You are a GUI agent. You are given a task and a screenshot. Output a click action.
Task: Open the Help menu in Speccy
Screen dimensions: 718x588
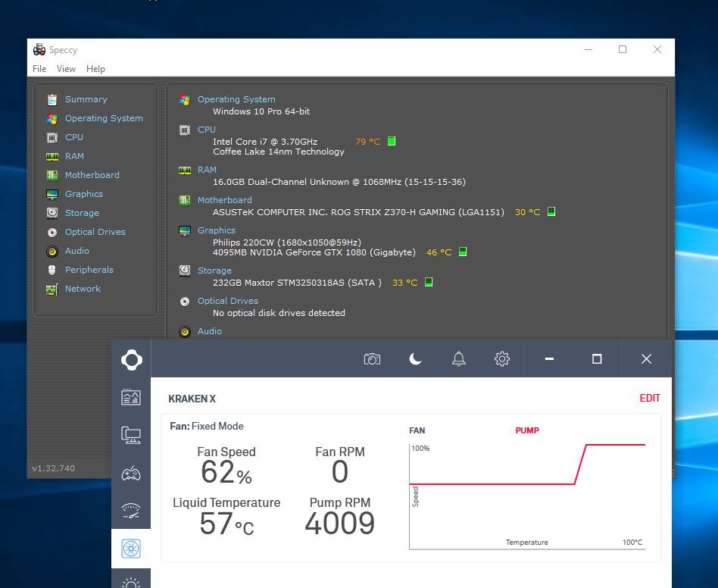95,69
